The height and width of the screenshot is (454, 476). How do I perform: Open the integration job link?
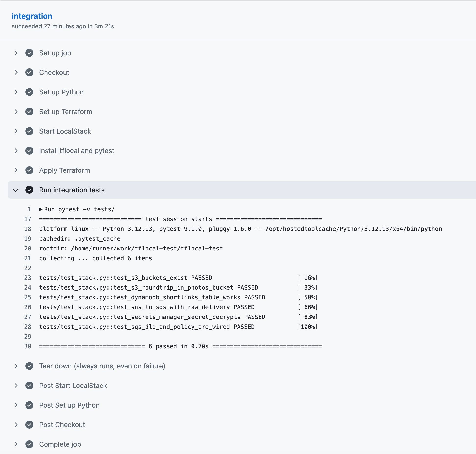32,16
